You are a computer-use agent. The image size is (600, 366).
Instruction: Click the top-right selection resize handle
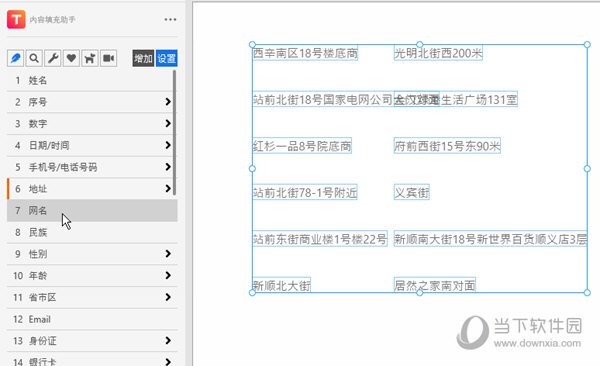(x=587, y=45)
